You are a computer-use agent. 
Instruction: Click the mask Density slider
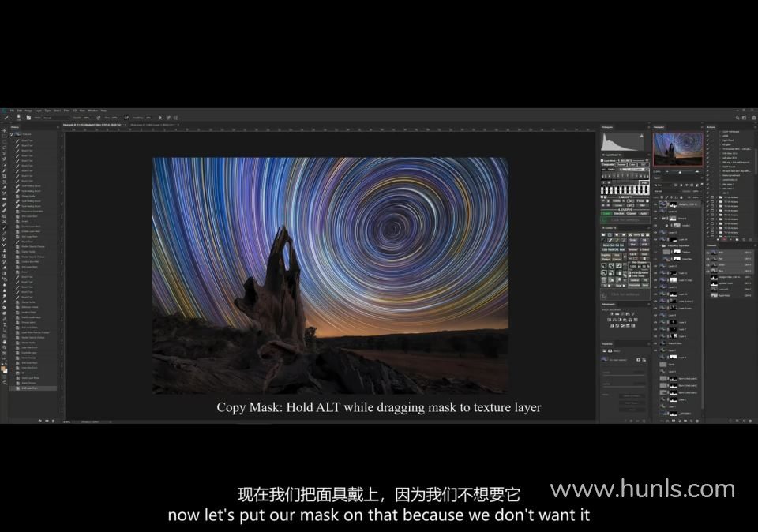(x=624, y=376)
